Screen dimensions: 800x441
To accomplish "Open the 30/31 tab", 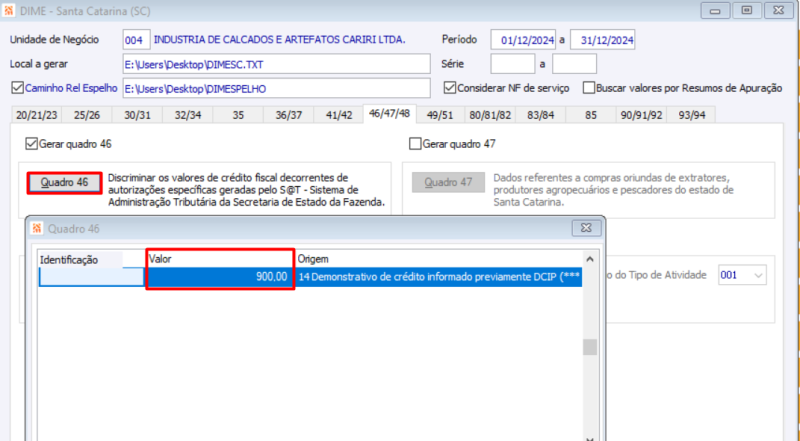I will pos(137,115).
